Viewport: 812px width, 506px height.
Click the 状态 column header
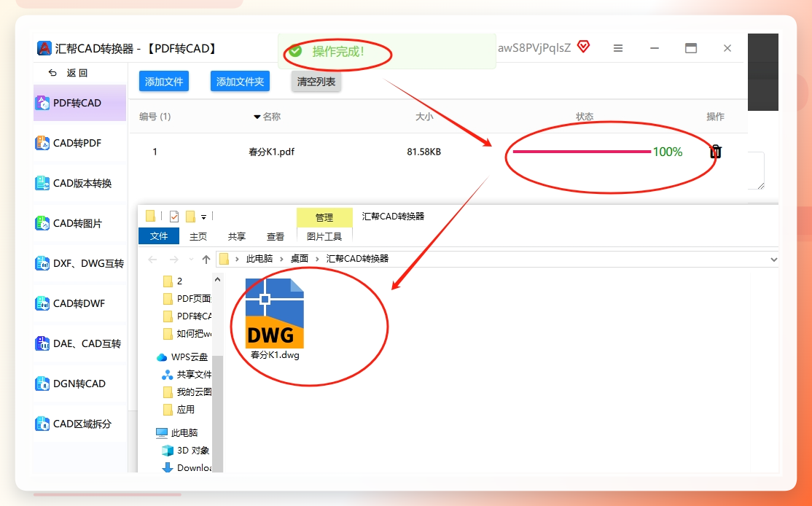click(x=585, y=117)
